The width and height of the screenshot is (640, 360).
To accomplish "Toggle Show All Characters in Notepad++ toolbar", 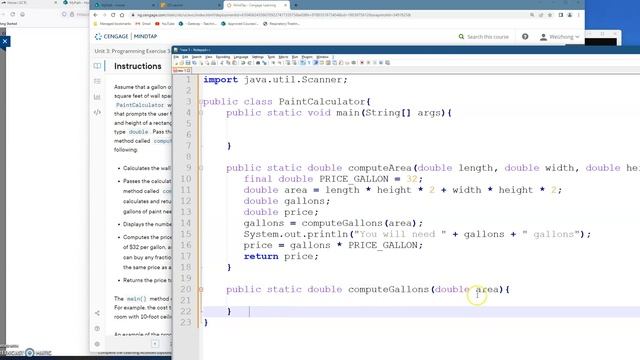I will [309, 62].
